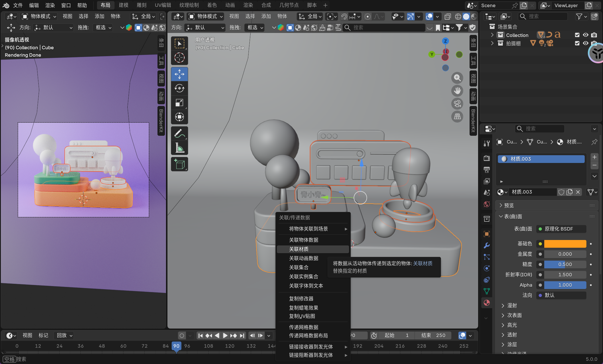Select the Rotate tool in toolbar
Screen dimensions: 603x364
(180, 88)
